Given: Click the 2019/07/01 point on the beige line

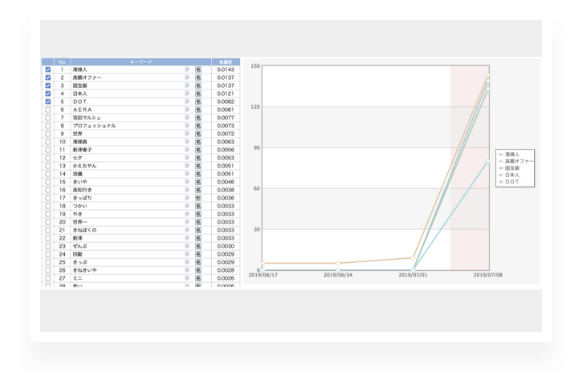Looking at the screenshot, I should click(x=413, y=258).
